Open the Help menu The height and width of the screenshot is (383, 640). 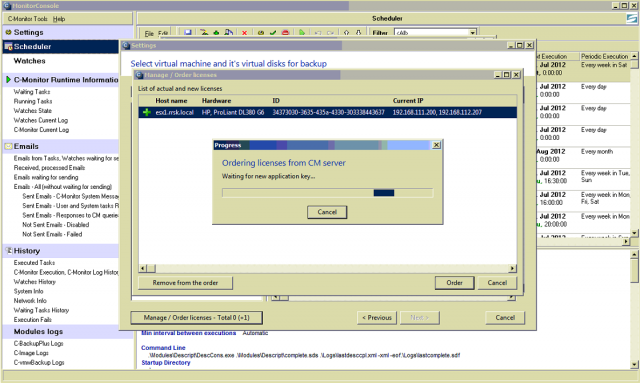(59, 19)
